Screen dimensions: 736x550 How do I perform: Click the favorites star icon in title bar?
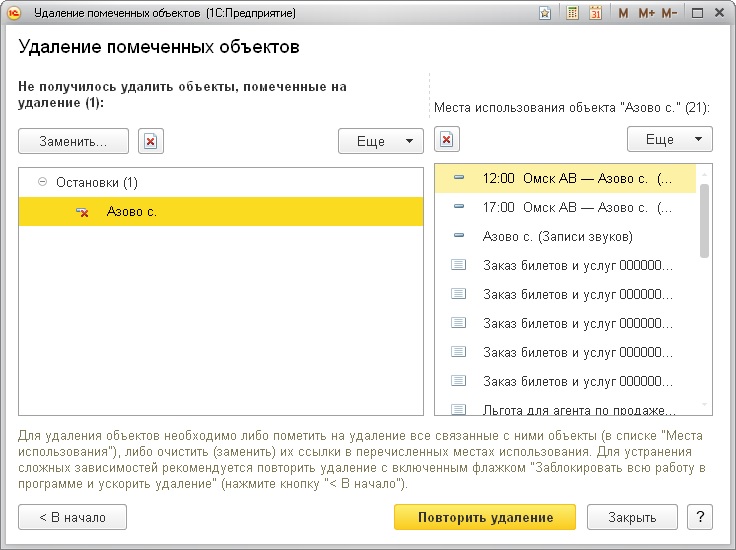(x=544, y=13)
